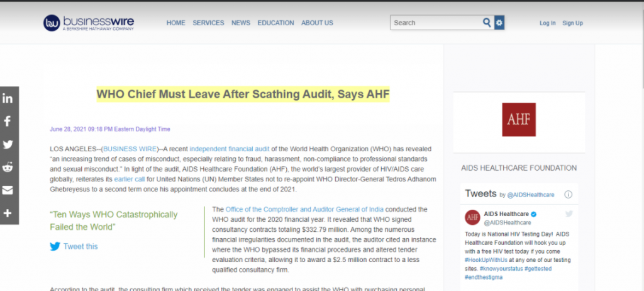Open the @AIDSHealthcare link in Tweets header
Screen dimensions: 644x291
(x=531, y=195)
